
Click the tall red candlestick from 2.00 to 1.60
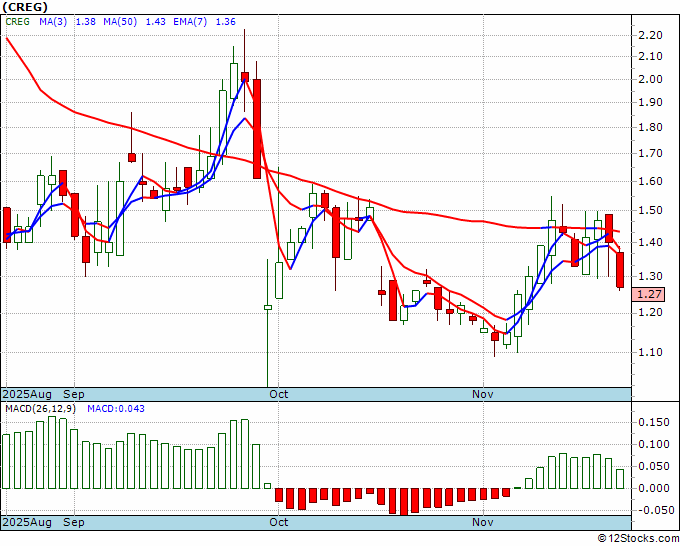pos(257,129)
